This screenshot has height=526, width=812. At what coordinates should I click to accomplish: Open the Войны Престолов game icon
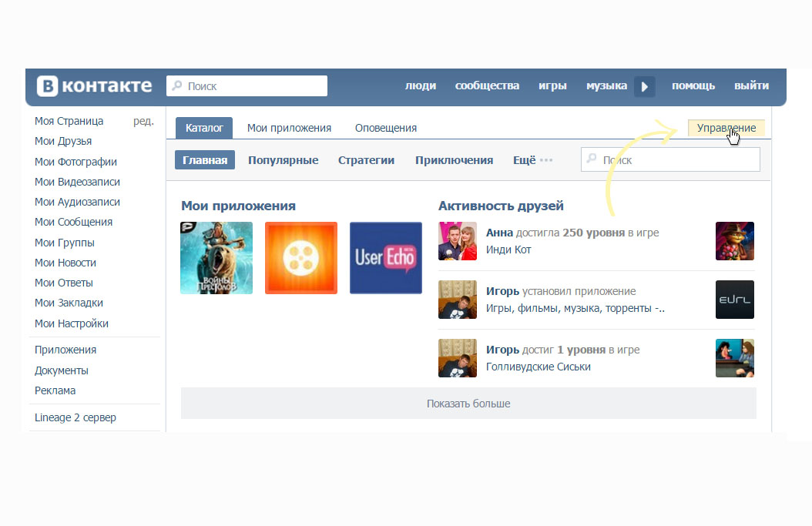pyautogui.click(x=216, y=258)
